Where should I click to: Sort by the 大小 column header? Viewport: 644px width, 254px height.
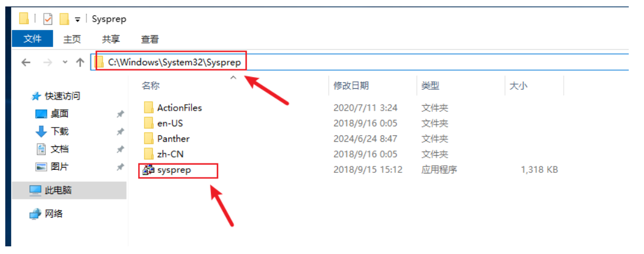pos(518,85)
